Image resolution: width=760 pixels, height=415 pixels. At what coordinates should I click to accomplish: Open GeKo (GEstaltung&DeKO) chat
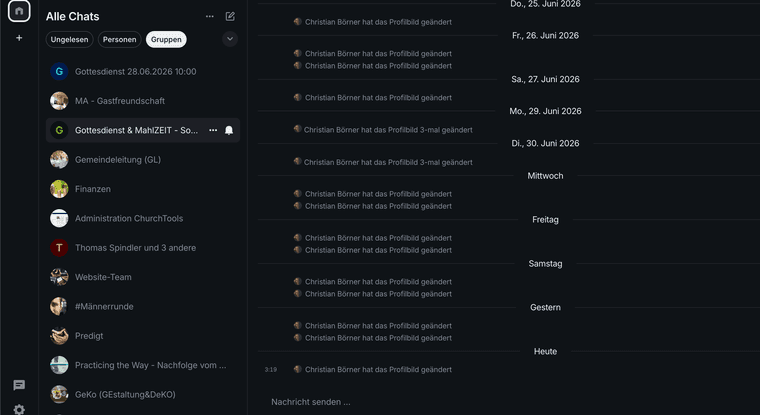click(x=143, y=394)
